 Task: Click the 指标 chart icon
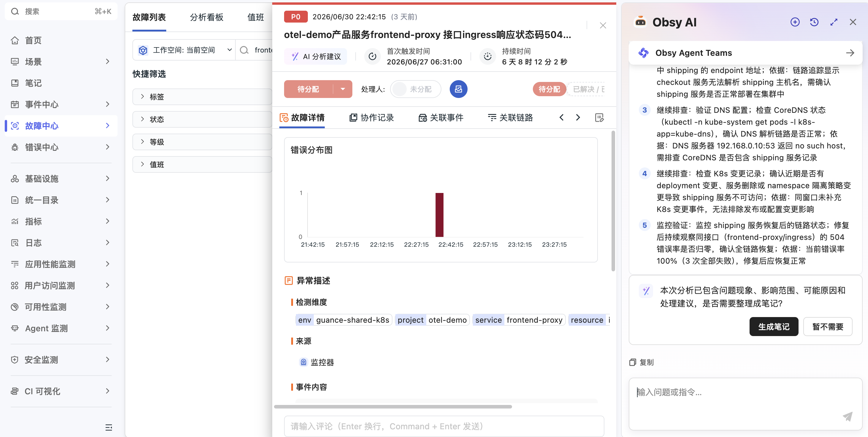click(x=15, y=221)
